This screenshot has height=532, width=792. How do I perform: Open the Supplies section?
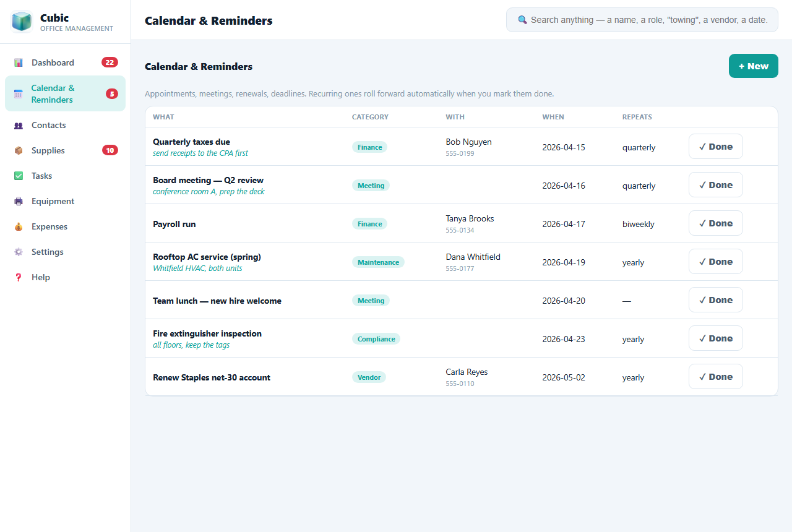pos(65,150)
